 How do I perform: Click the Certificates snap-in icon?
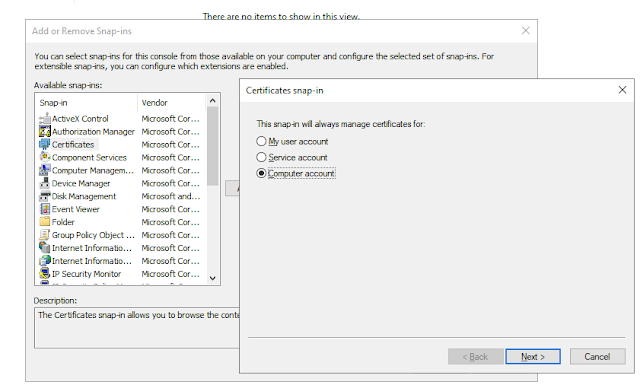point(44,144)
